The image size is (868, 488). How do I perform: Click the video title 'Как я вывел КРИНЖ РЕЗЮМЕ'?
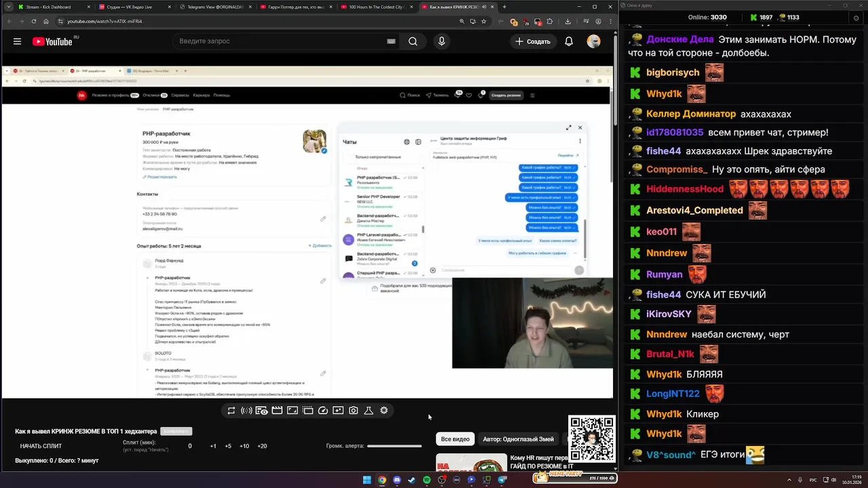[86, 431]
